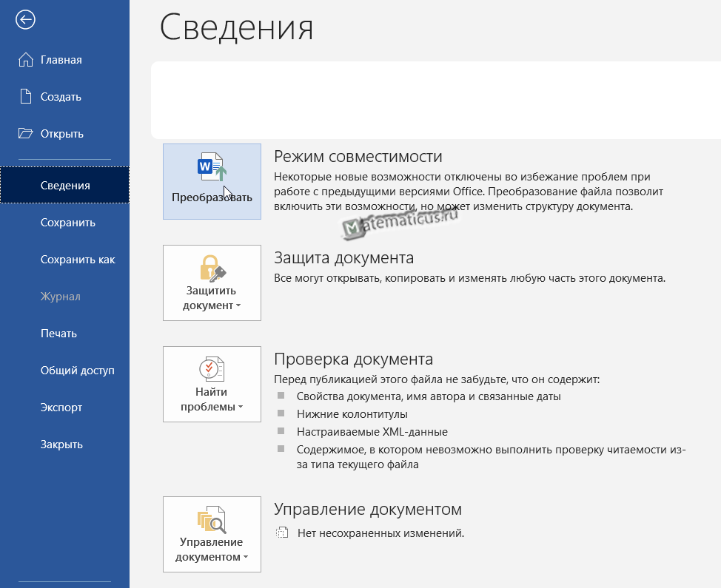Viewport: 721px width, 588px height.
Task: Expand the Управление документом dropdown arrow
Action: pos(245,558)
